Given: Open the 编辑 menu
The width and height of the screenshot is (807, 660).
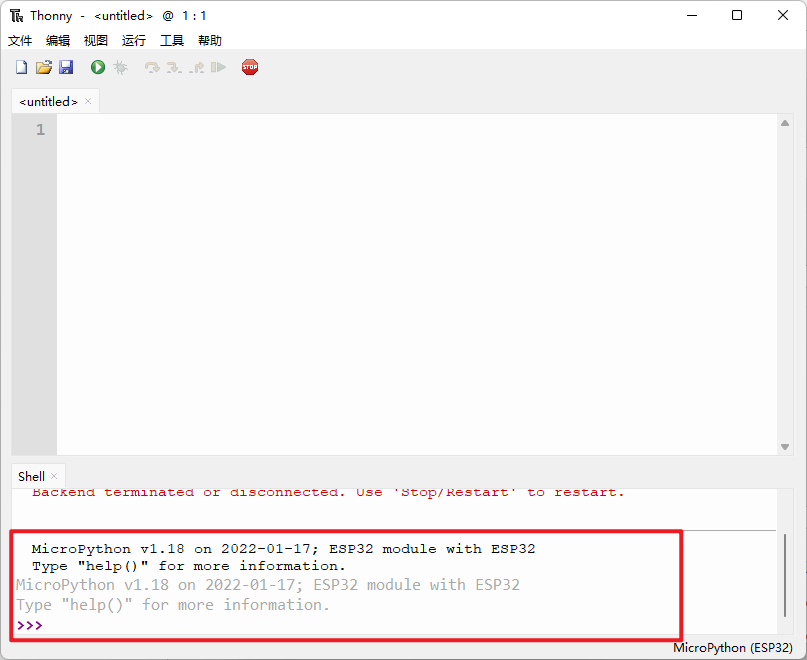Looking at the screenshot, I should pos(58,40).
